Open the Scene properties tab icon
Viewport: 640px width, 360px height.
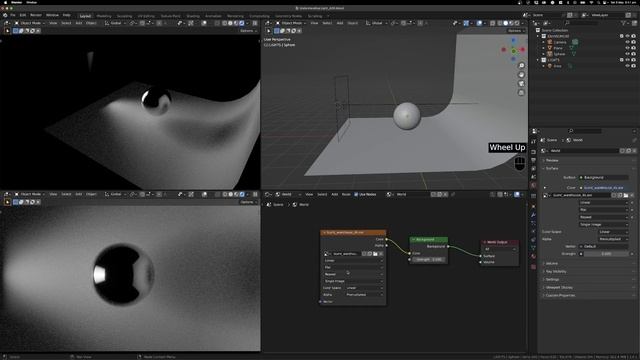[533, 177]
